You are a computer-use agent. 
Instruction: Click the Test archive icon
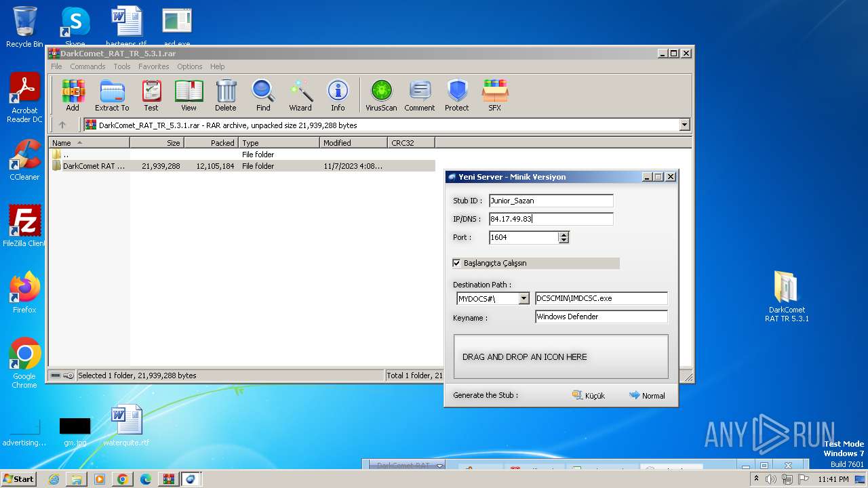click(151, 96)
